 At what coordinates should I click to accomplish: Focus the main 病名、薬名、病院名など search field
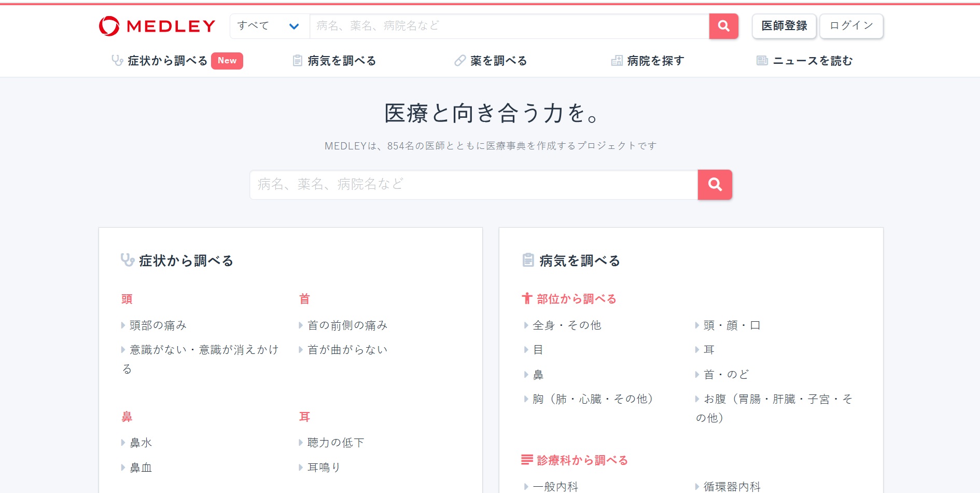473,185
